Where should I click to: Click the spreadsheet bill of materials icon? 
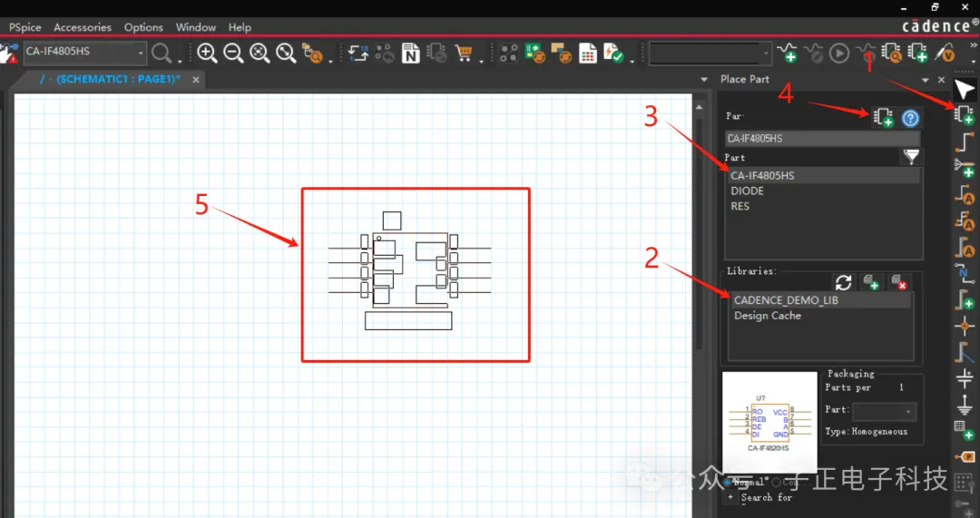pos(587,54)
